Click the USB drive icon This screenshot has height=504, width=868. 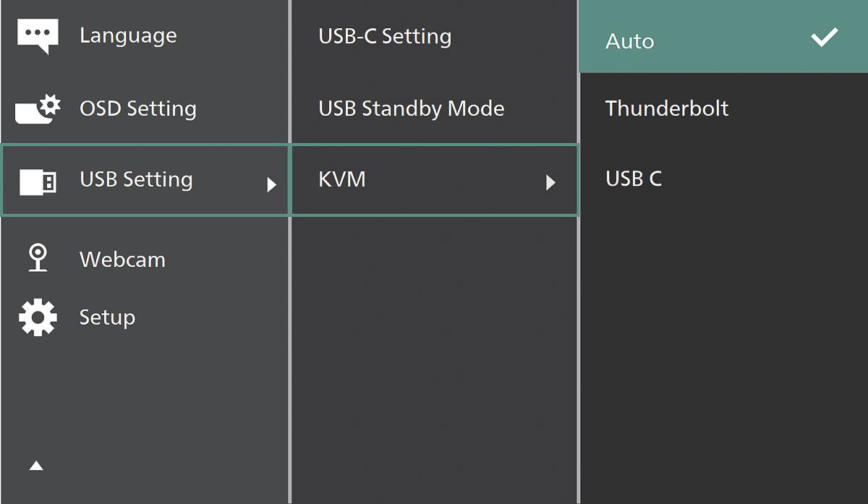click(x=38, y=181)
